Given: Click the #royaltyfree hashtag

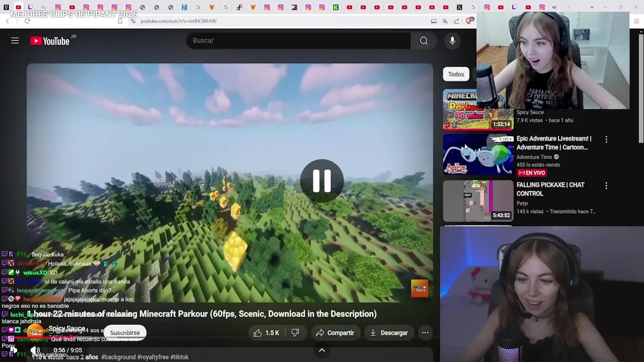Looking at the screenshot, I should coord(153,357).
